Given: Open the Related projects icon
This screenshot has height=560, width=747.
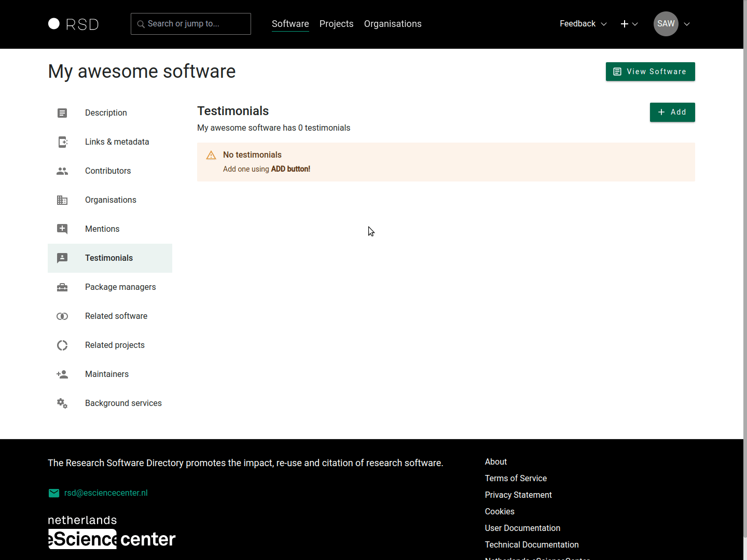Looking at the screenshot, I should 62,345.
